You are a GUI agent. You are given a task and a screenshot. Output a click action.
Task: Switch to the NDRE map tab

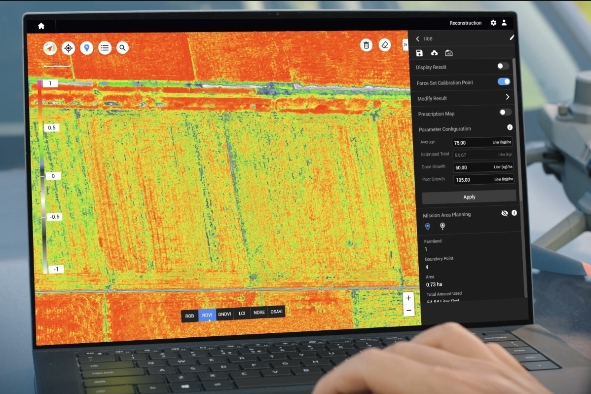coord(259,313)
